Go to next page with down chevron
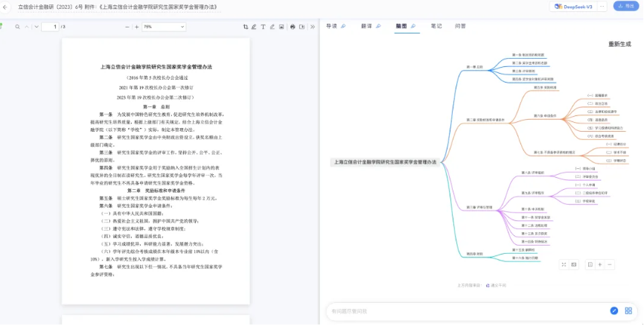 click(x=35, y=27)
